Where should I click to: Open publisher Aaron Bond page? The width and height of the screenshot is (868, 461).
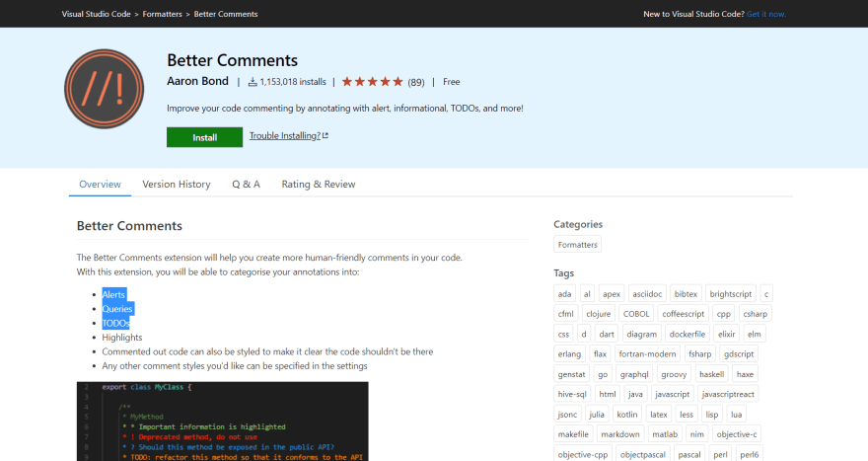[x=197, y=81]
